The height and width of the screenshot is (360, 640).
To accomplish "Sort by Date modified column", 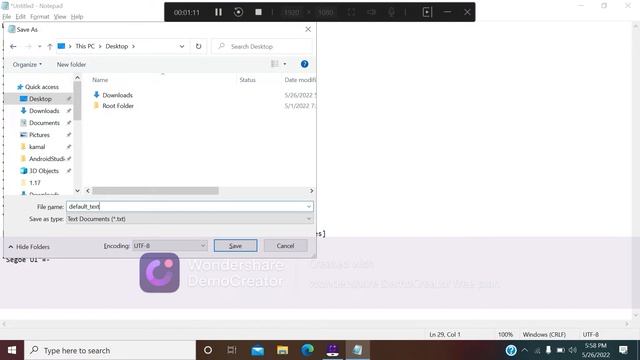I will coord(299,80).
